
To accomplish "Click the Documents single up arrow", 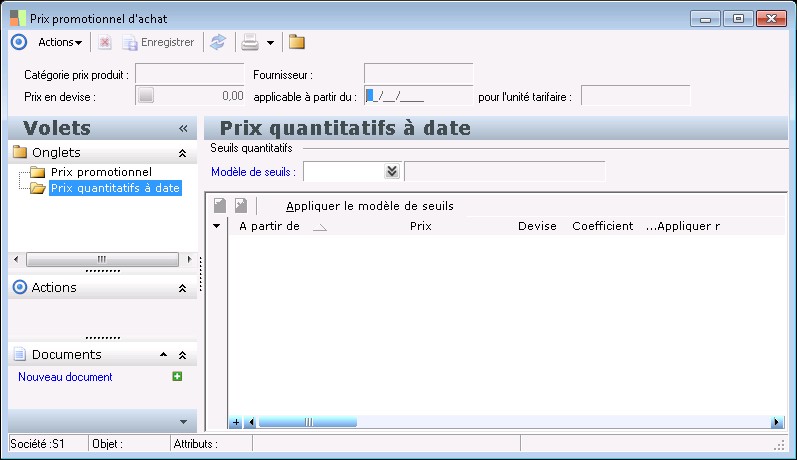I will pyautogui.click(x=163, y=354).
